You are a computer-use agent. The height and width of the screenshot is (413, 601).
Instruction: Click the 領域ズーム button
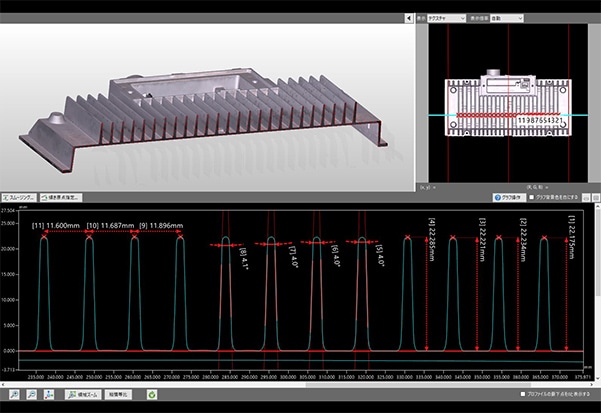click(x=80, y=396)
